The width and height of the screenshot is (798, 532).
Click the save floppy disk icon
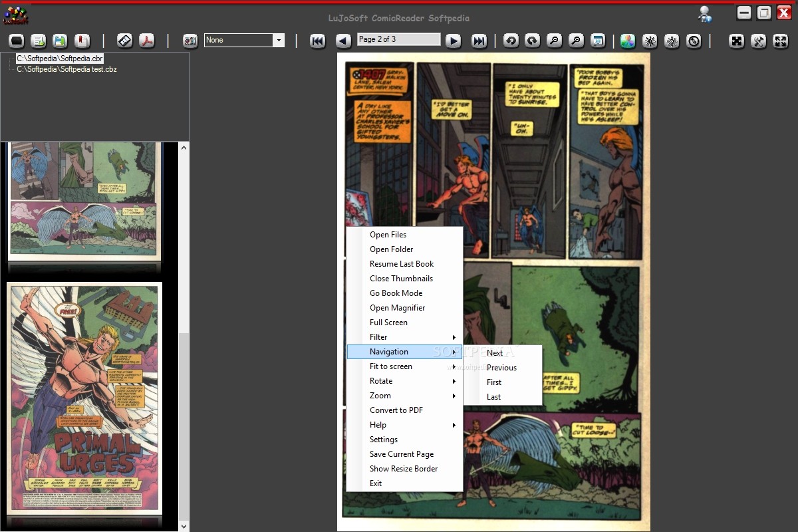pos(60,41)
